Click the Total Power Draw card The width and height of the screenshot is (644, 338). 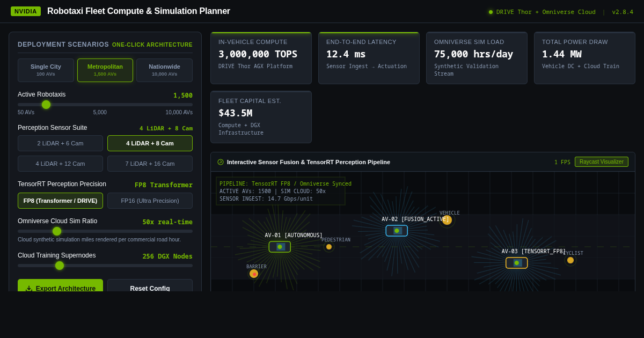pos(584,58)
